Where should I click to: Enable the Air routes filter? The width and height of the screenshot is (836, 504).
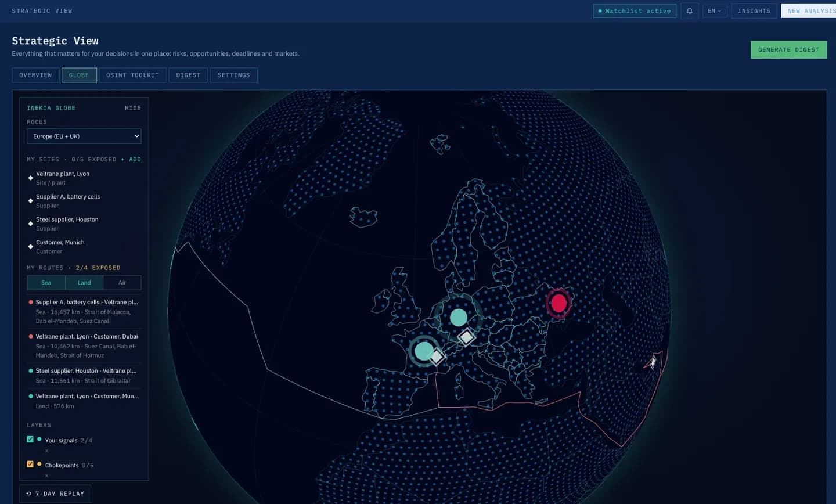click(122, 283)
